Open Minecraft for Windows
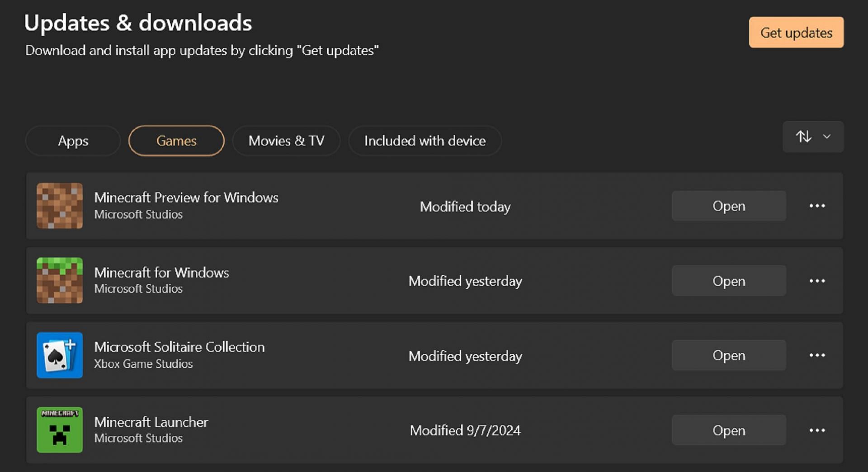Screen dimensions: 868x472 [x=729, y=281]
